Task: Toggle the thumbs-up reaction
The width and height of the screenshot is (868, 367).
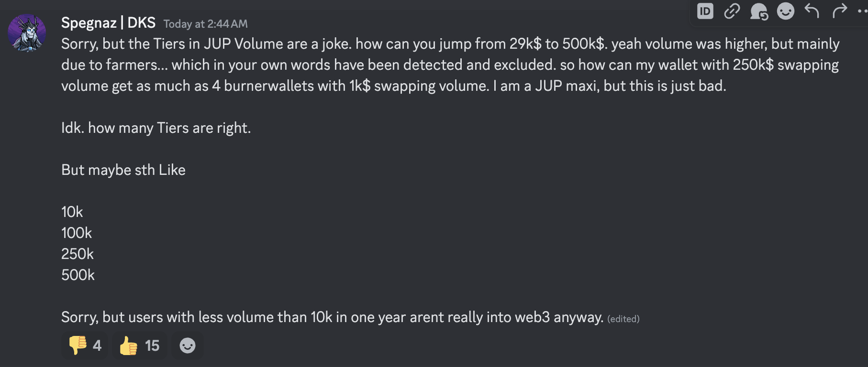Action: 139,345
